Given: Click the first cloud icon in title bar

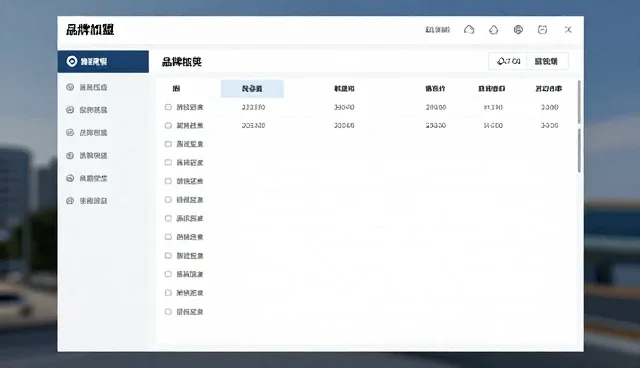Looking at the screenshot, I should [469, 29].
